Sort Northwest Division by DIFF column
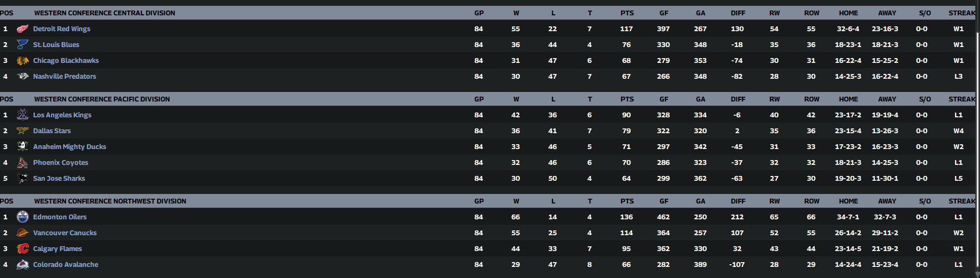 [738, 201]
